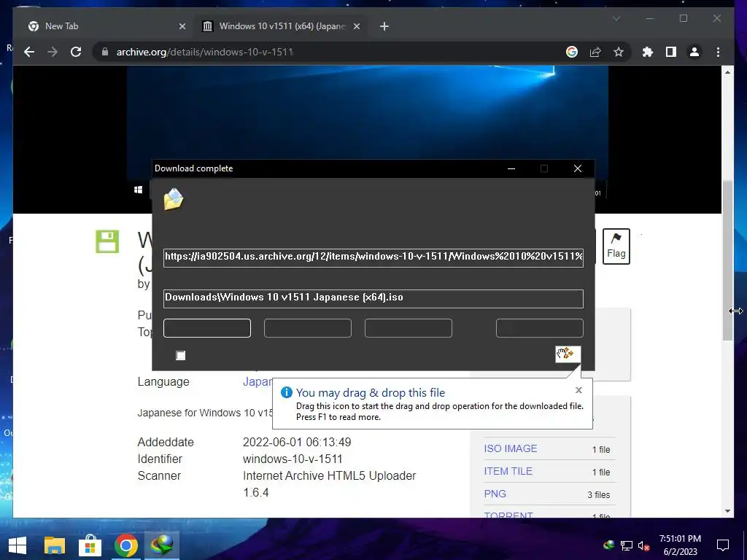This screenshot has width=747, height=560.
Task: Click the IDM system tray icon
Action: click(609, 545)
